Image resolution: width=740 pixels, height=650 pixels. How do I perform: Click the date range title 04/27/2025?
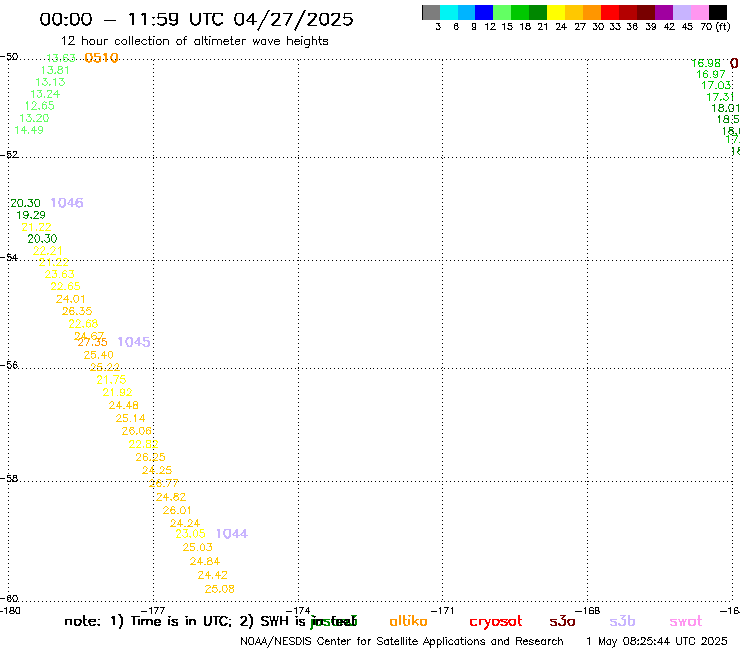point(293,19)
